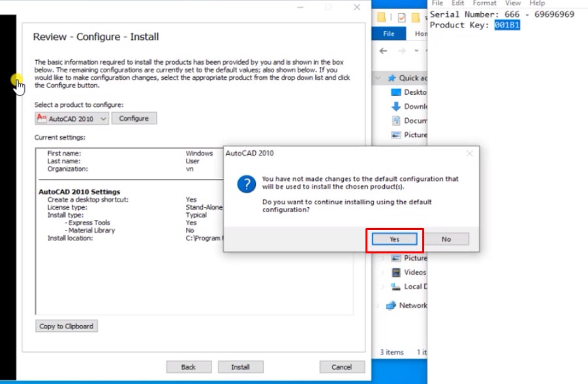This screenshot has height=384, width=588.
Task: Open the Edit menu in Notepad
Action: click(458, 3)
